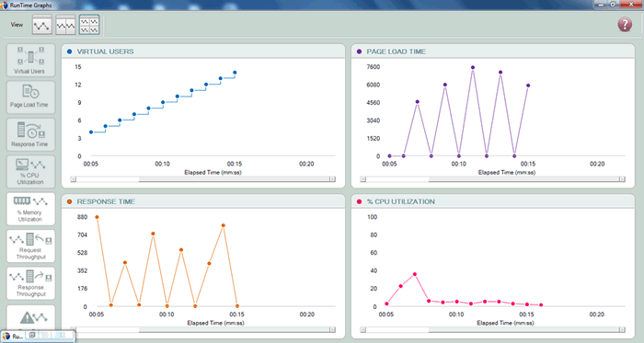Click Page Load Time scrollbar thumb
The width and height of the screenshot is (644, 343).
point(524,179)
